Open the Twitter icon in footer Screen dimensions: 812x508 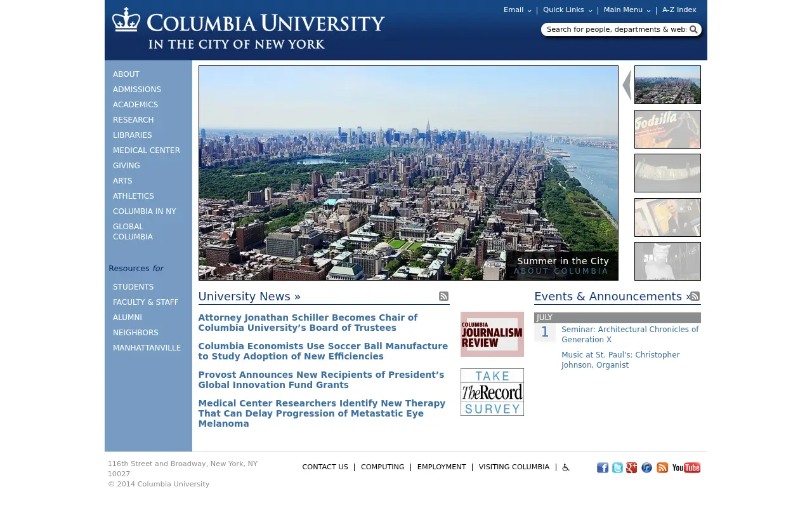pos(617,468)
